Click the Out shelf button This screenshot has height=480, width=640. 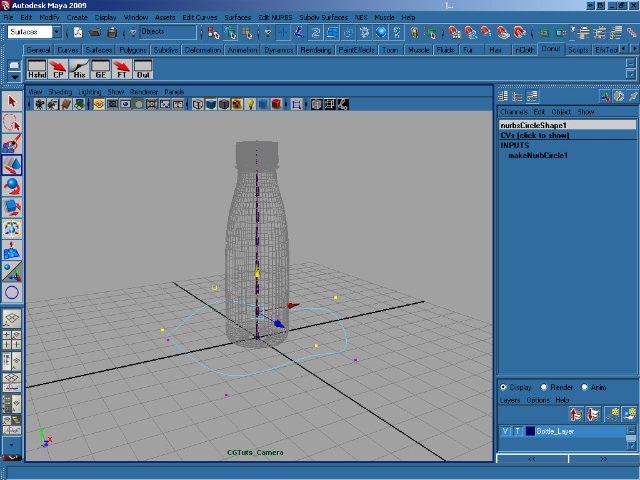(x=143, y=68)
